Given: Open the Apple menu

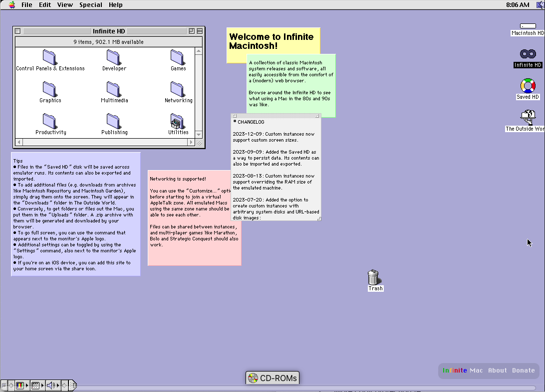Looking at the screenshot, I should [11, 5].
